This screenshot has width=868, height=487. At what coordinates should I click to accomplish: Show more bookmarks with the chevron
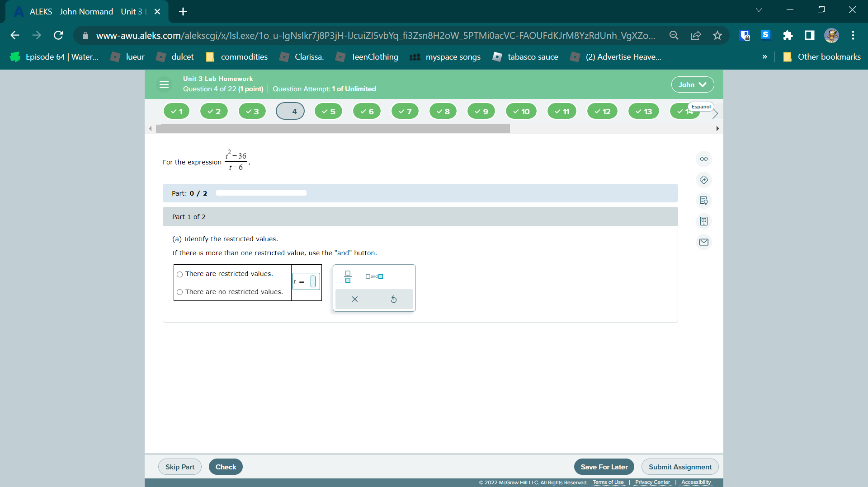click(764, 57)
